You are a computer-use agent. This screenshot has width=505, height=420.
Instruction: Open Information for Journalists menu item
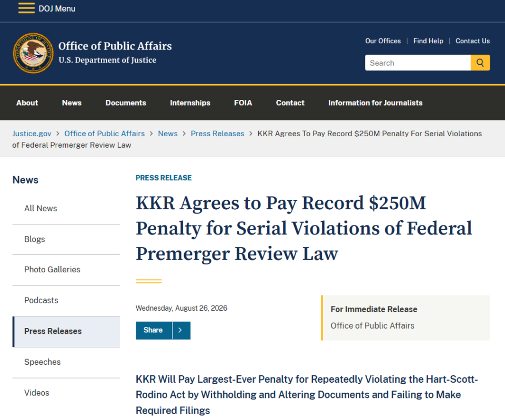375,103
